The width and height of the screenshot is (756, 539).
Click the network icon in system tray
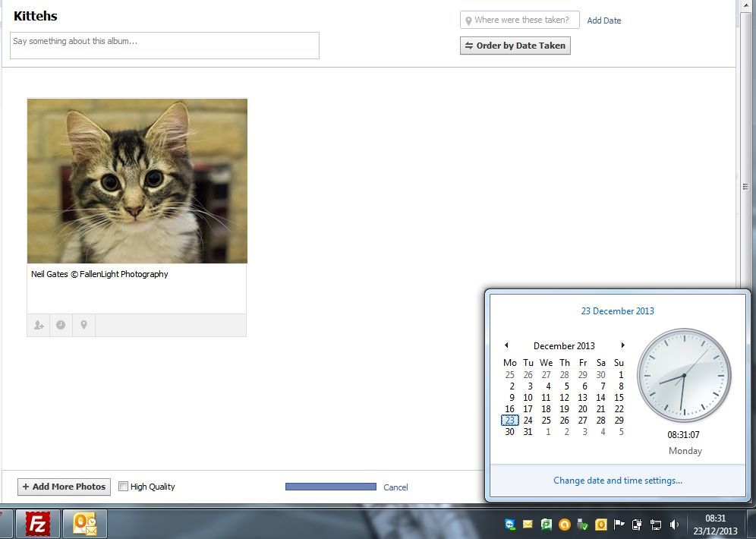point(656,525)
